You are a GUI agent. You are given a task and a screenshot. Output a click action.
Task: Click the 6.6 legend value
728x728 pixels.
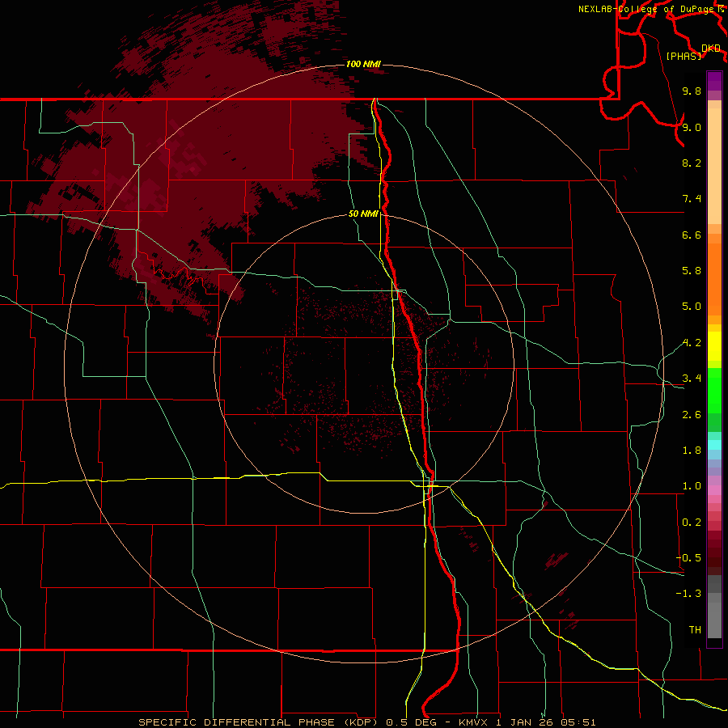[692, 235]
